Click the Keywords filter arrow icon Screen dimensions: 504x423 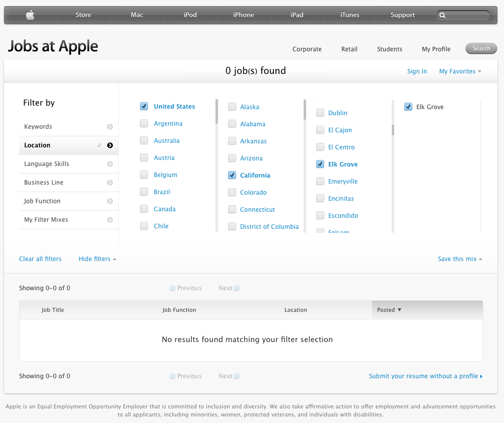point(110,127)
